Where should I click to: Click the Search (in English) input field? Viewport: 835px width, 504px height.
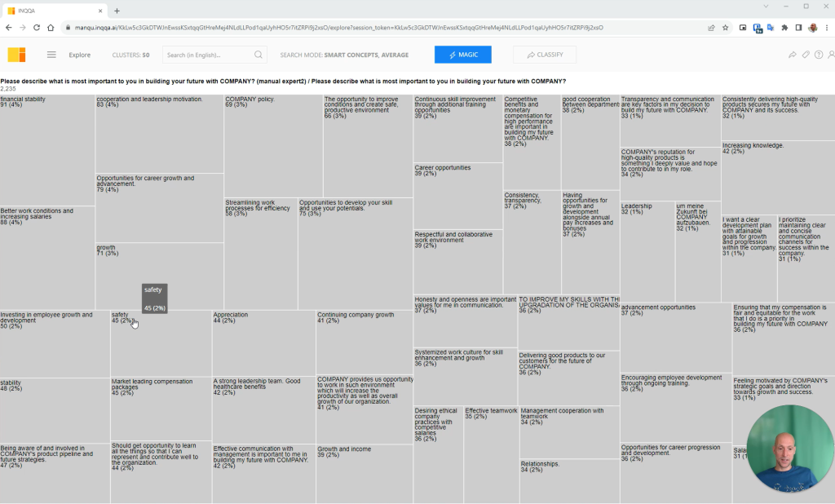[210, 55]
